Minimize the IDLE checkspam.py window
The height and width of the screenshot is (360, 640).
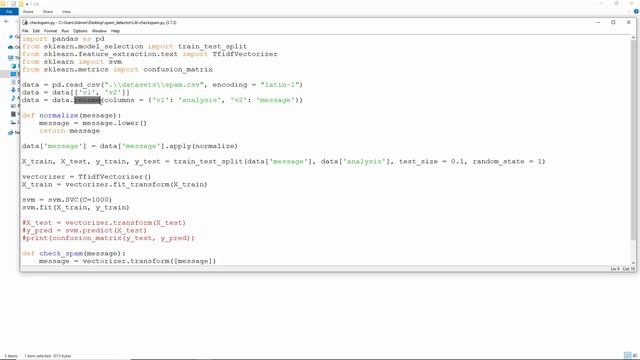tap(598, 22)
